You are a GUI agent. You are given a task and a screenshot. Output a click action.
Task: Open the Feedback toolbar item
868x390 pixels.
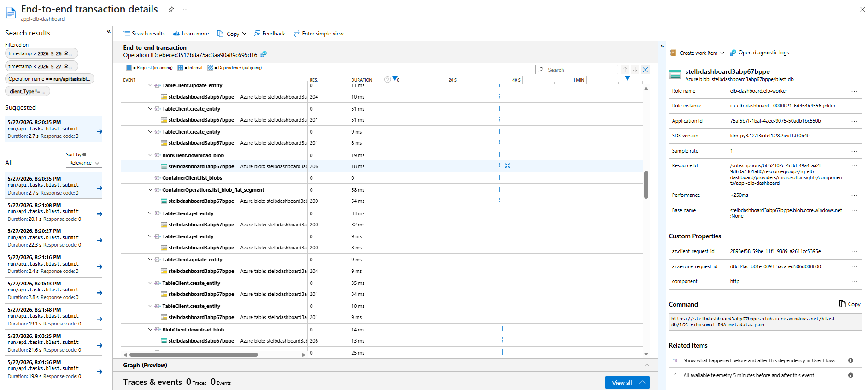270,34
